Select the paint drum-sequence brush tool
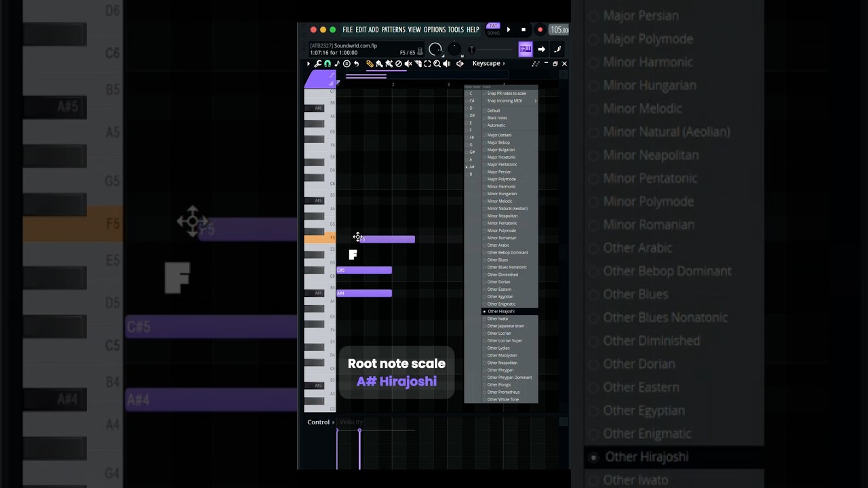Image resolution: width=868 pixels, height=488 pixels. pos(389,64)
